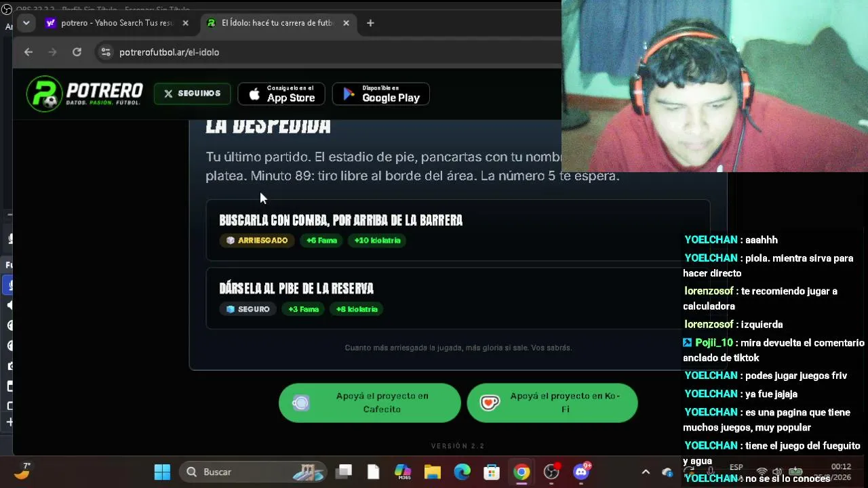868x488 pixels.
Task: Launch Microsoft 365 from the taskbar
Action: click(403, 472)
